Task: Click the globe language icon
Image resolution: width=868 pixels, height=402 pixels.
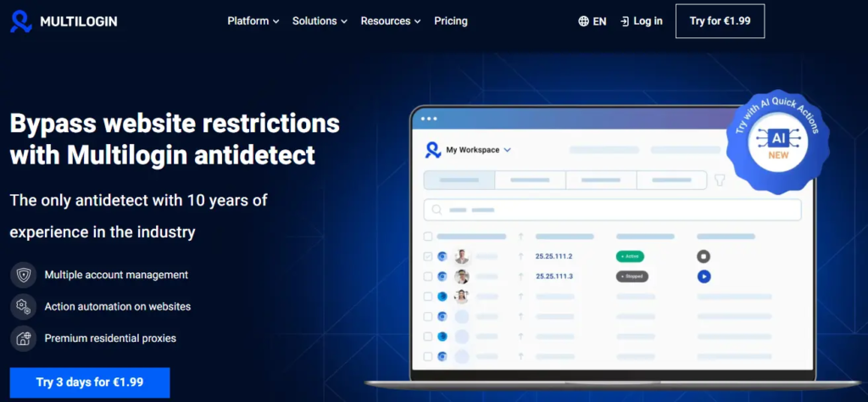Action: click(x=583, y=21)
